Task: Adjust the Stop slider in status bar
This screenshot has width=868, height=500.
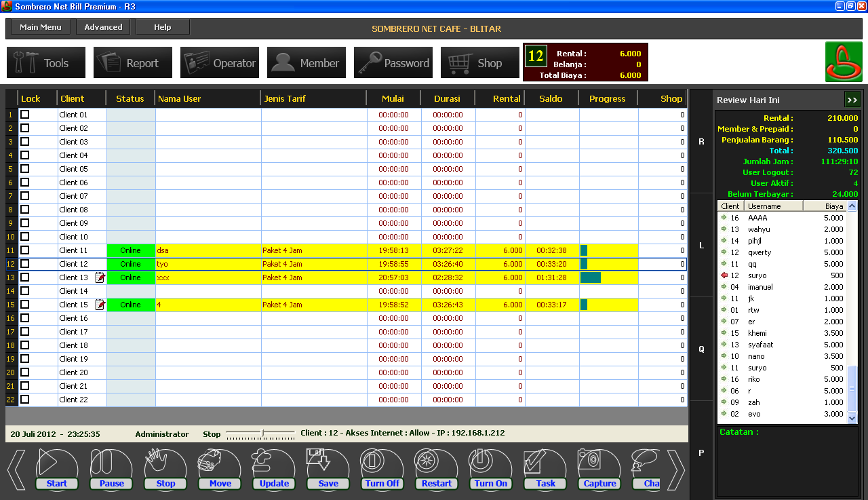Action: pos(261,434)
